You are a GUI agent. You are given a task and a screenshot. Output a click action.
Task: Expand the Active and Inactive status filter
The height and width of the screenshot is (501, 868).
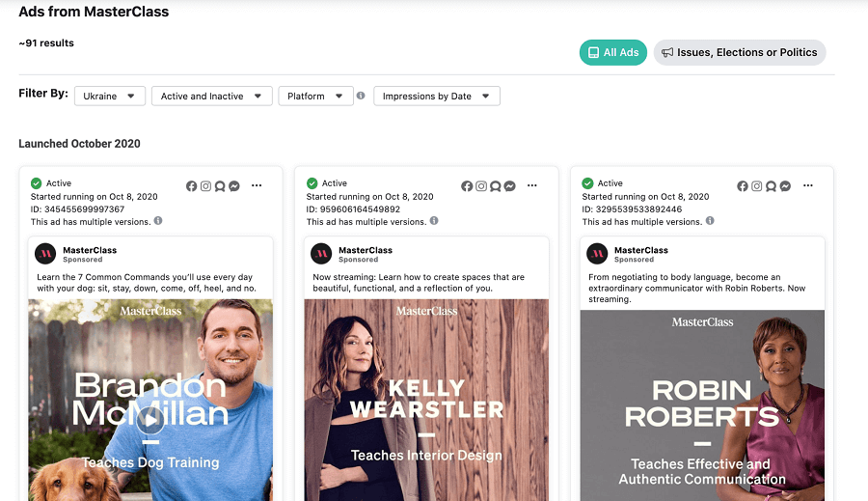coord(211,96)
